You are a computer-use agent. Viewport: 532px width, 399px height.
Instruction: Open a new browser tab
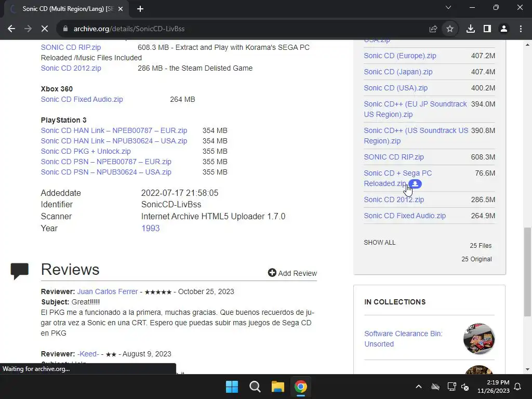point(140,9)
